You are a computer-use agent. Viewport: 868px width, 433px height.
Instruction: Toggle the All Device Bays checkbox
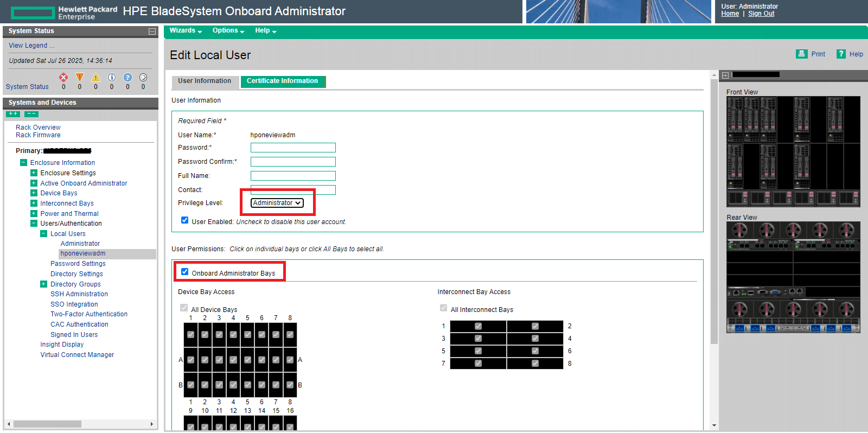184,308
